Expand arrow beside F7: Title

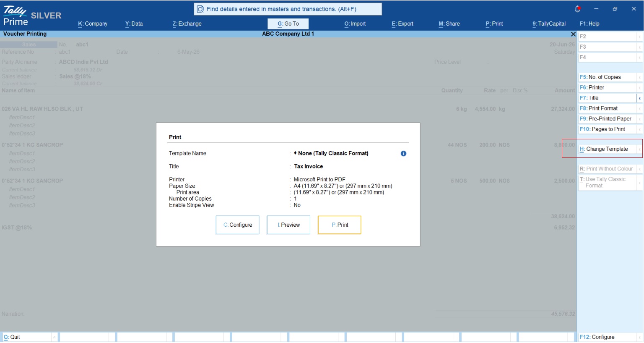640,98
